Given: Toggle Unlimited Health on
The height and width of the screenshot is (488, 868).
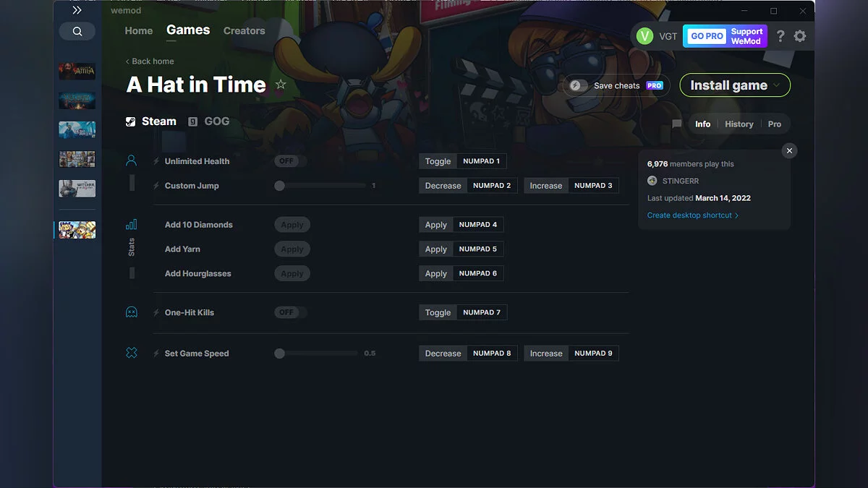Looking at the screenshot, I should pos(288,160).
